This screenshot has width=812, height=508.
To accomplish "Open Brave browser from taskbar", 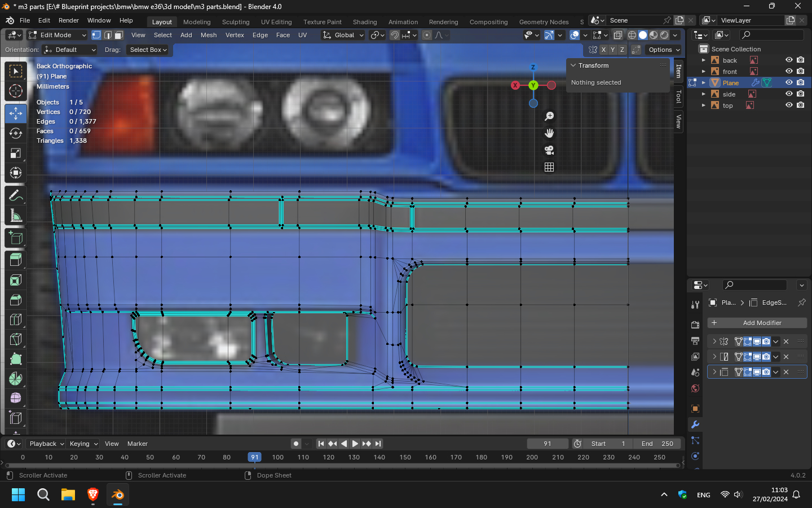I will coord(93,495).
